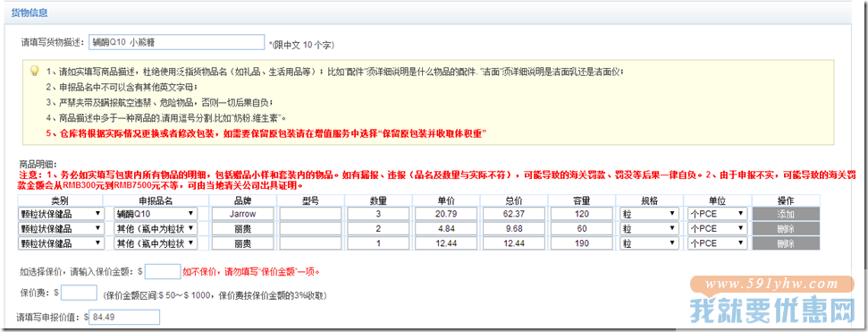Click the brand field containing Jarrow

tap(243, 214)
